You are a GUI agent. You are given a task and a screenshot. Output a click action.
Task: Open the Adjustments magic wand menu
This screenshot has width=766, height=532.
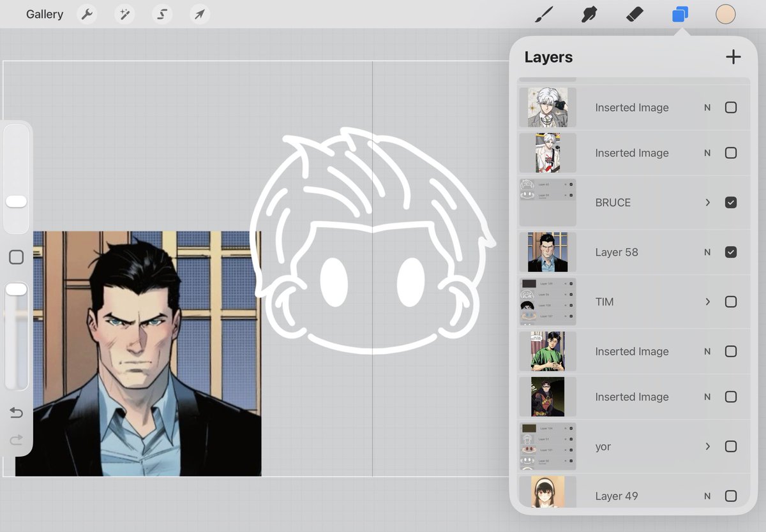[124, 14]
